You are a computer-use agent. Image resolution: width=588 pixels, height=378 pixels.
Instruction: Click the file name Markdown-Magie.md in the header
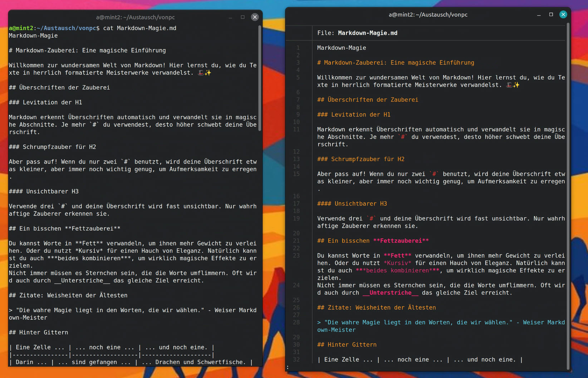367,33
